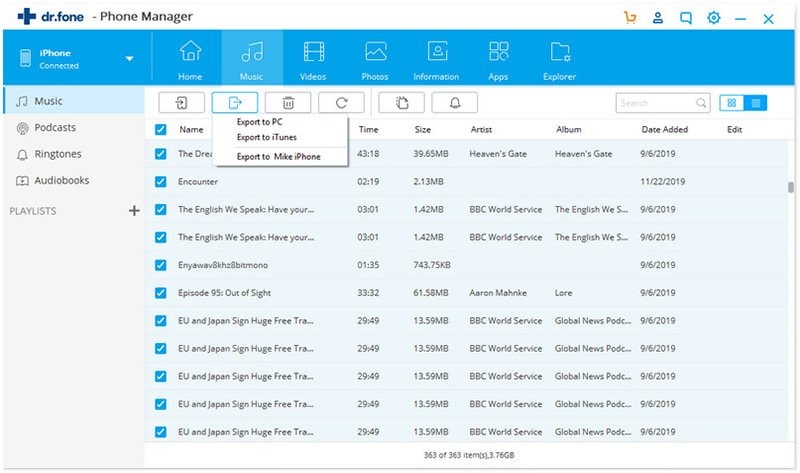Click the delete trash toolbar button

pos(288,103)
